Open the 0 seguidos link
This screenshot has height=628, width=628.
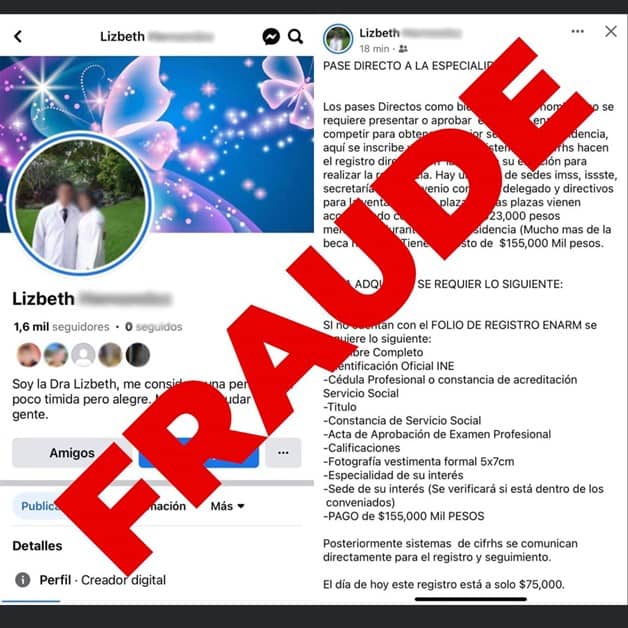click(153, 327)
